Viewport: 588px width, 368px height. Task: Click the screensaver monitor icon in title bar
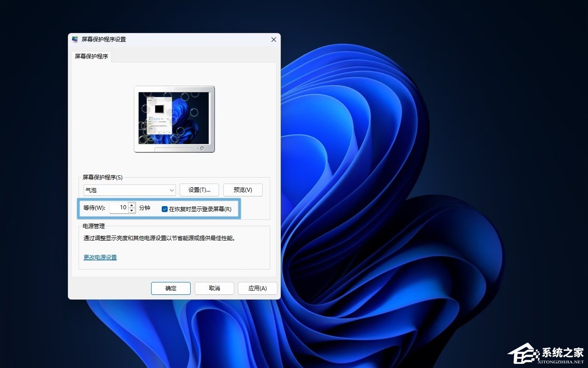click(75, 40)
